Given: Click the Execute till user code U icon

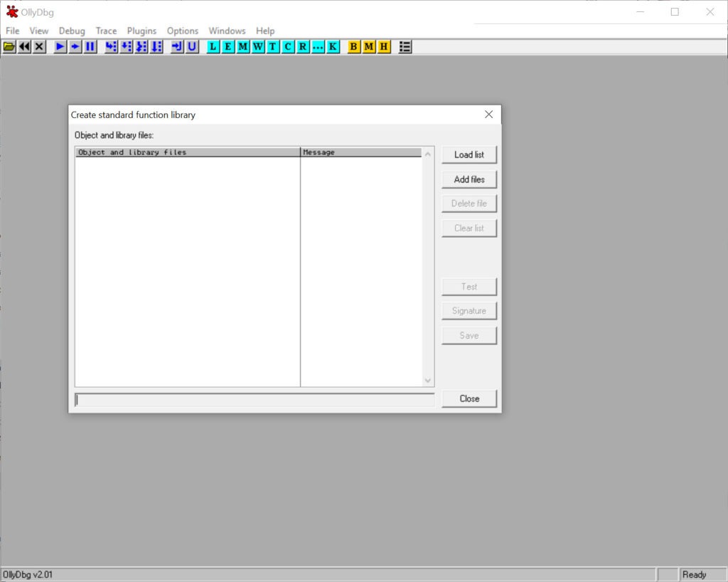Looking at the screenshot, I should coord(192,46).
